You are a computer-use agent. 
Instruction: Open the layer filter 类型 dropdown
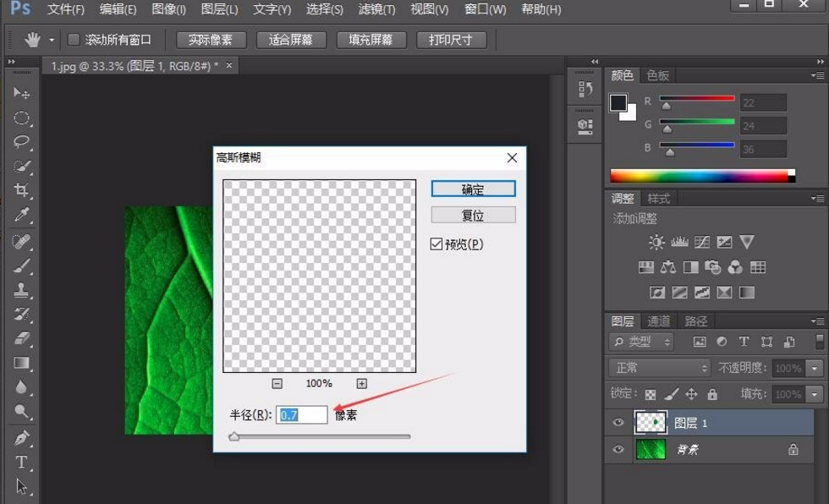[x=645, y=342]
